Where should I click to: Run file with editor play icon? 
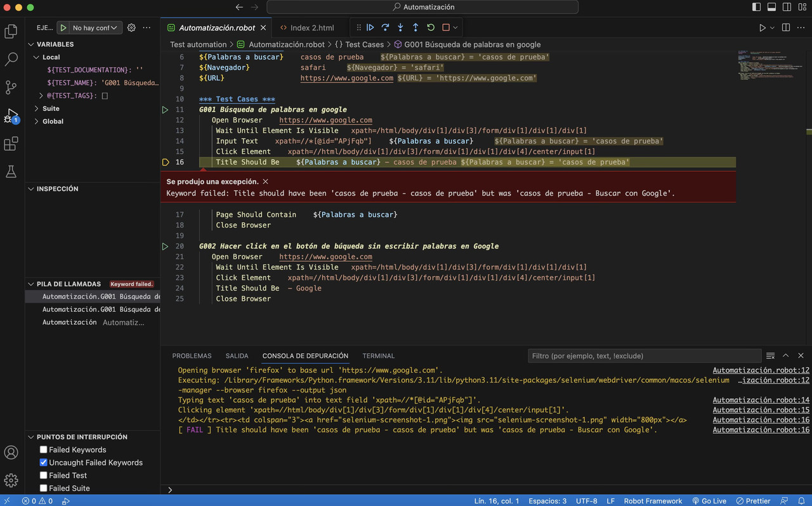[x=763, y=28]
